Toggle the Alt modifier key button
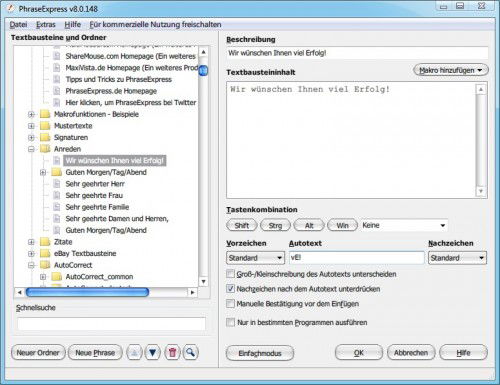500x385 pixels. 309,225
